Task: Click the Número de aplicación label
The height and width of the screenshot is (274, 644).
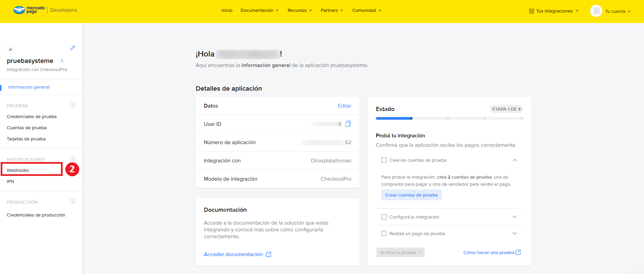Action: (230, 142)
